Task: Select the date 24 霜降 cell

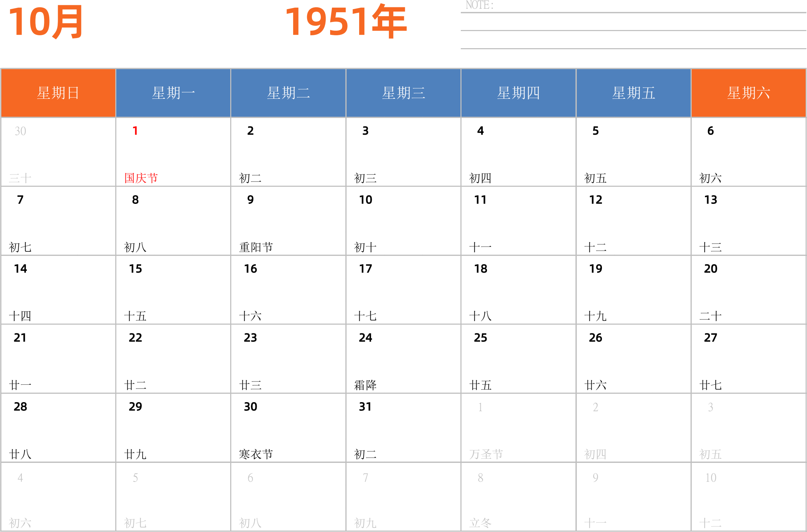Action: tap(403, 359)
